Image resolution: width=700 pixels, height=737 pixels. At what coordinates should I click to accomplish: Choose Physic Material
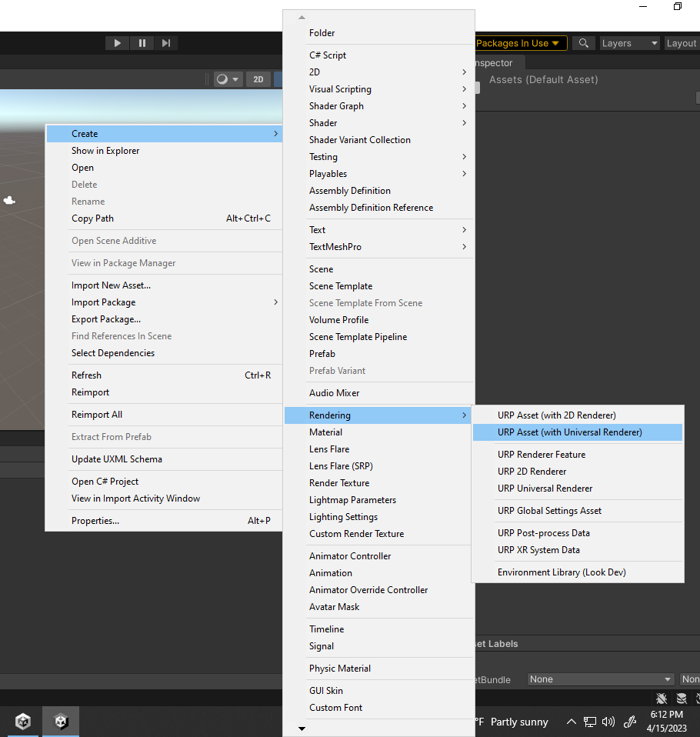click(x=379, y=669)
